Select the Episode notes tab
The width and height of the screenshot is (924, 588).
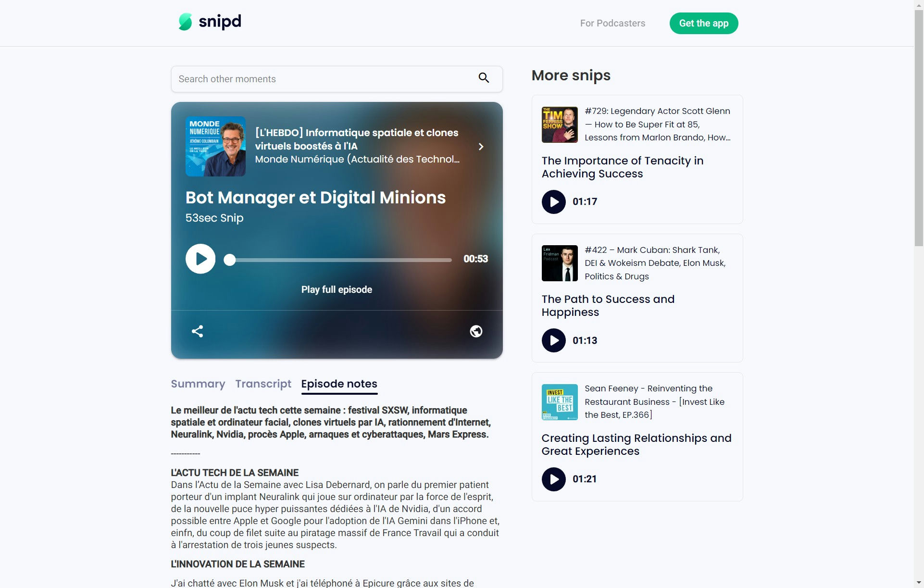click(339, 384)
